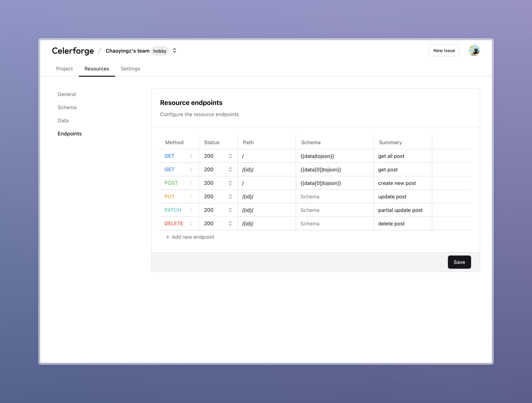Image resolution: width=532 pixels, height=403 pixels.
Task: Click the New Issue button
Action: (444, 51)
